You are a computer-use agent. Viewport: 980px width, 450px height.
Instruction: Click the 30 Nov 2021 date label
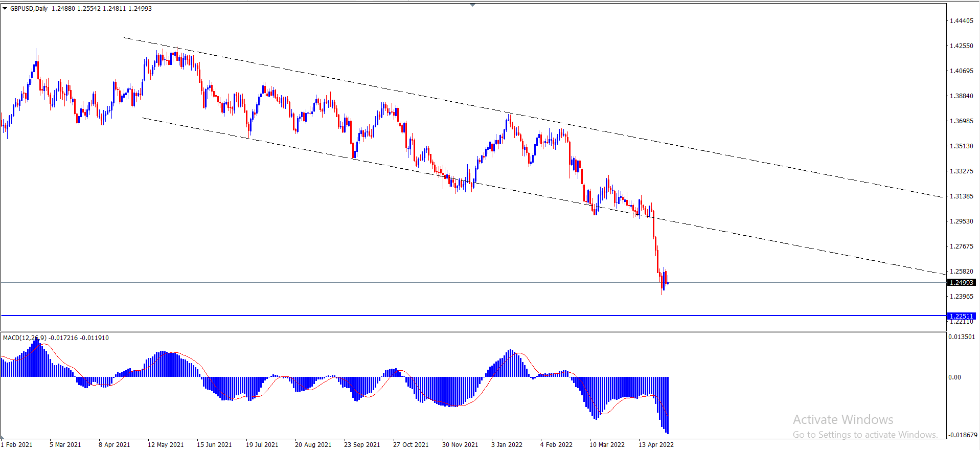[x=460, y=445]
